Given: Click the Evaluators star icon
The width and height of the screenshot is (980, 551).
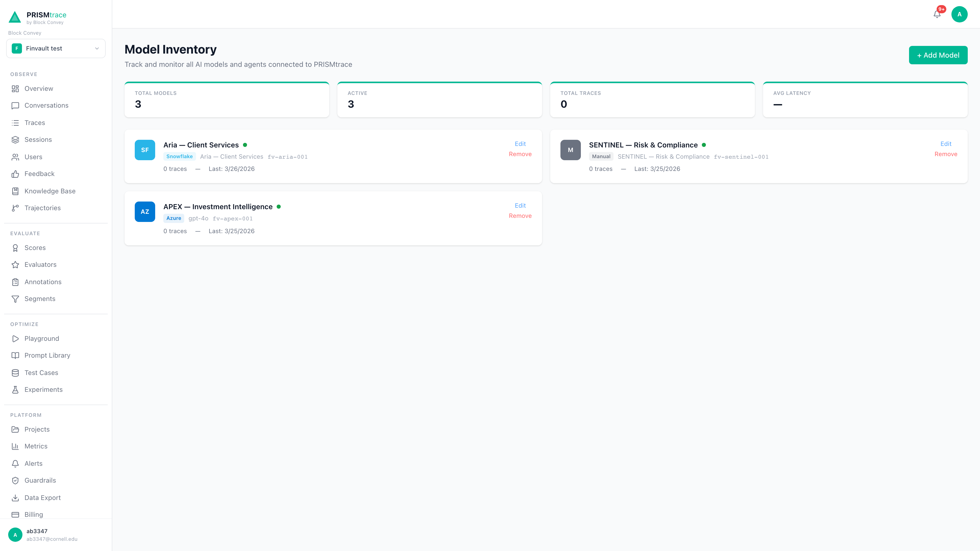Looking at the screenshot, I should (15, 265).
